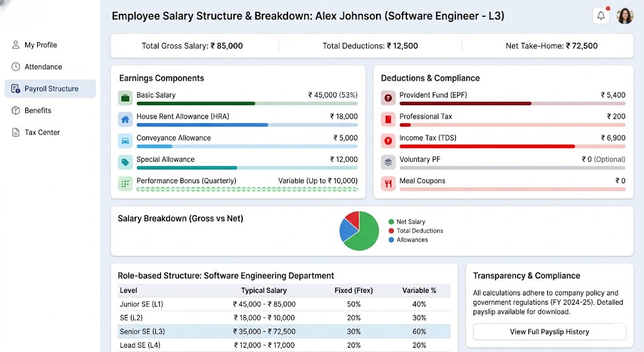
Task: Click the Special Allowance tag icon
Action: tap(125, 162)
